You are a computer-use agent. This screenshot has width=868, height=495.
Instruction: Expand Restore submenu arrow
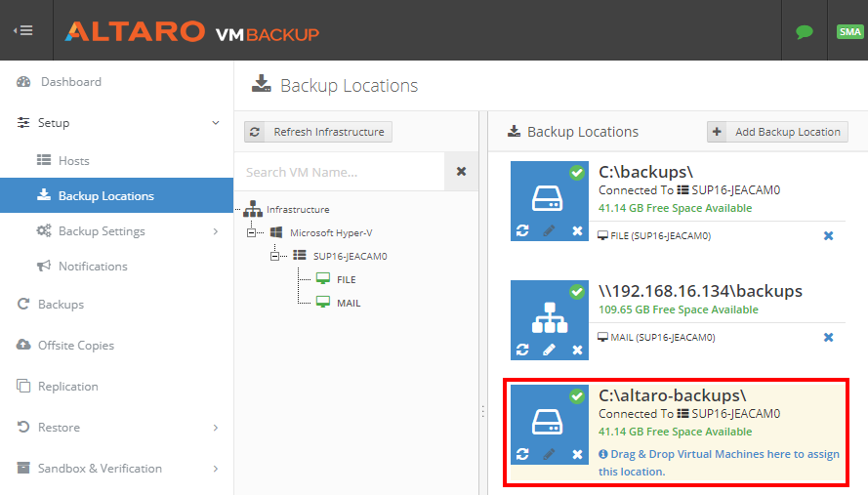(x=216, y=428)
